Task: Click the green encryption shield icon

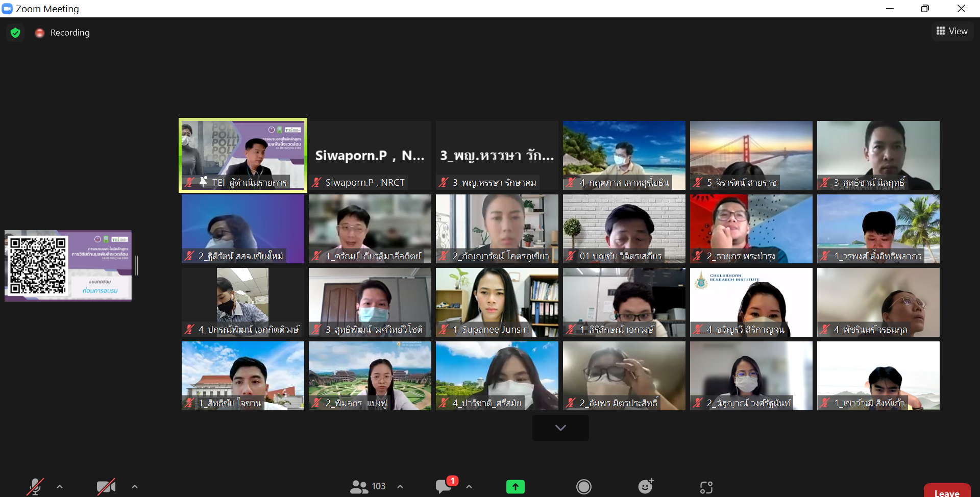Action: tap(15, 33)
